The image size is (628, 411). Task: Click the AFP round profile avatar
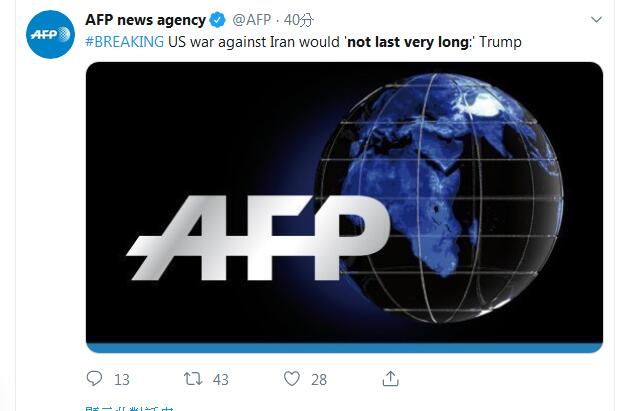tap(50, 34)
